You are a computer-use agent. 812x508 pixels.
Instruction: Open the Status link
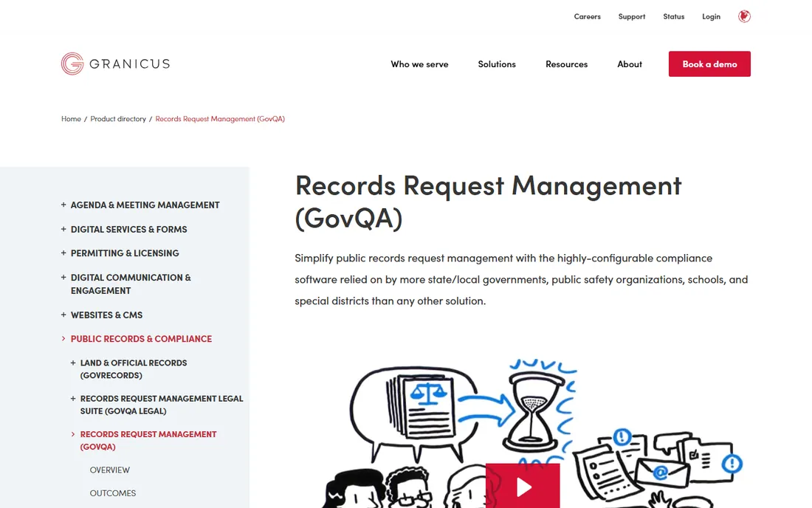[674, 16]
